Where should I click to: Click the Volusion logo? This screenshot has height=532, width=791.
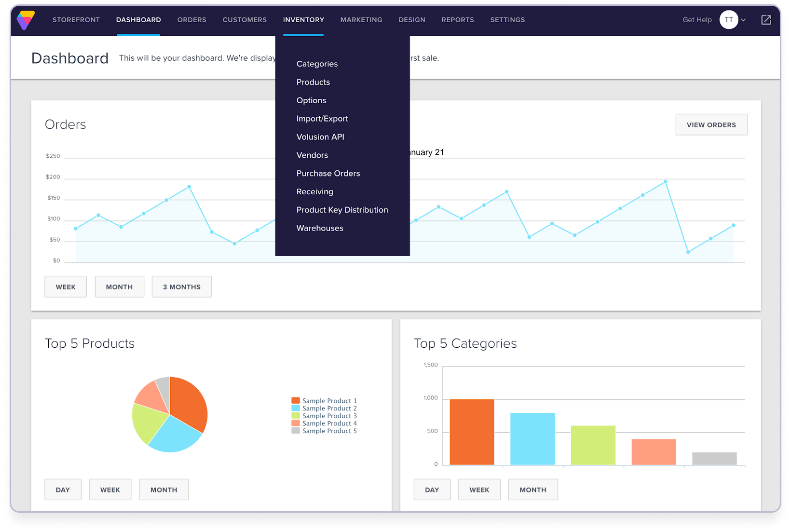[25, 20]
